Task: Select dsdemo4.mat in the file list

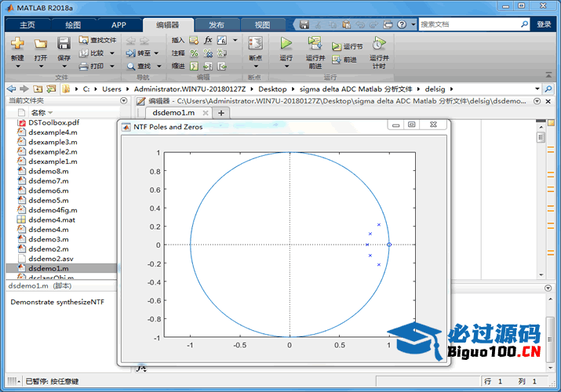Action: click(52, 220)
